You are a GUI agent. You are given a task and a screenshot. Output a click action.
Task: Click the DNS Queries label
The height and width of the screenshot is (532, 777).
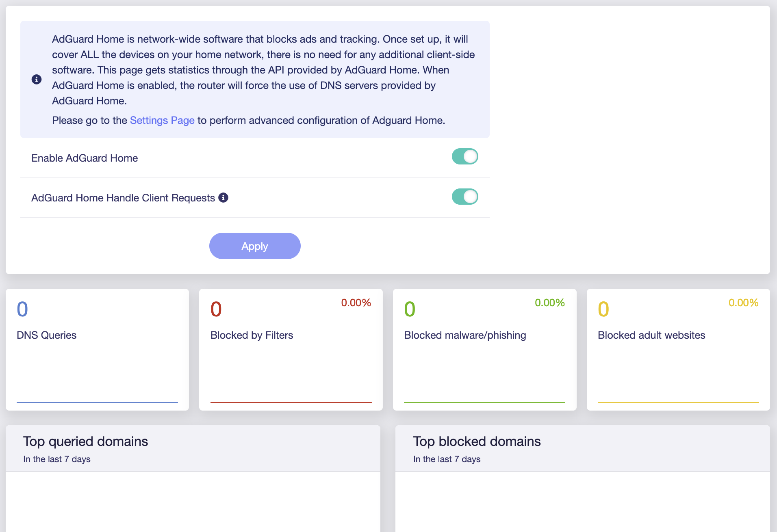click(47, 335)
